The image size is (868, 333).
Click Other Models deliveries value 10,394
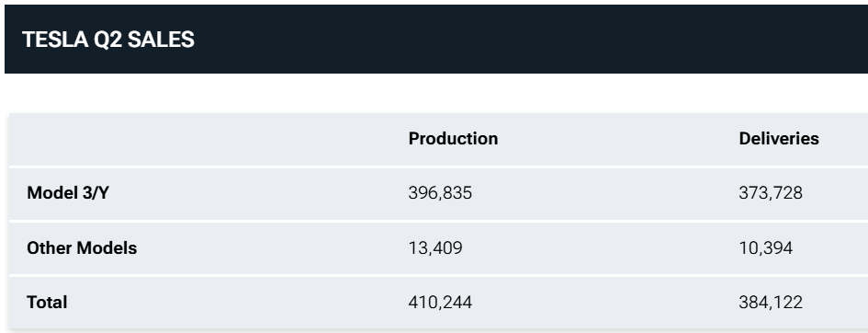tap(766, 247)
